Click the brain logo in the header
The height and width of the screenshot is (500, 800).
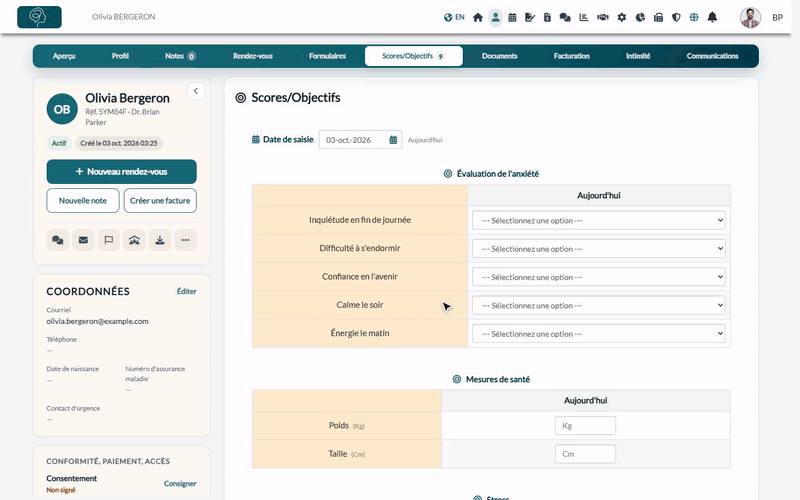point(39,17)
